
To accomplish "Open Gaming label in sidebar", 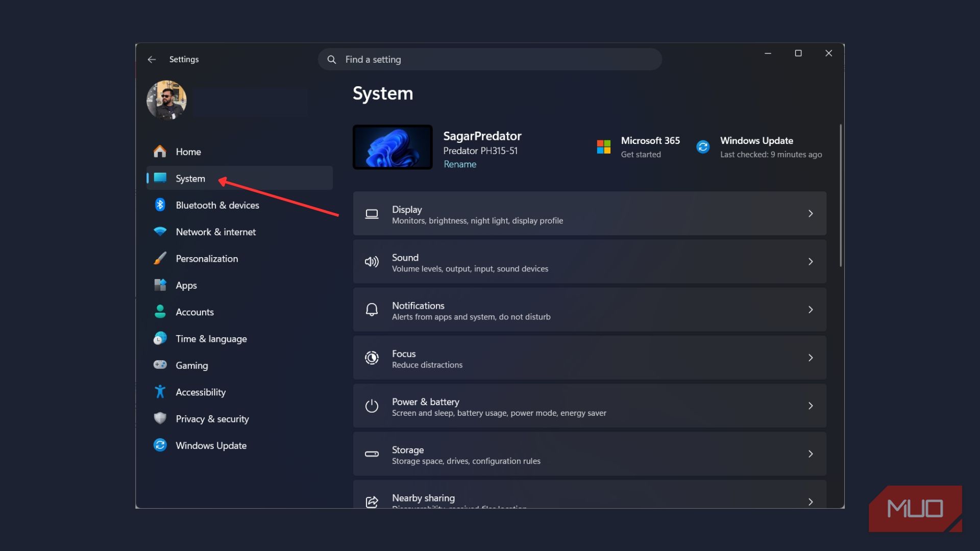I will click(192, 365).
